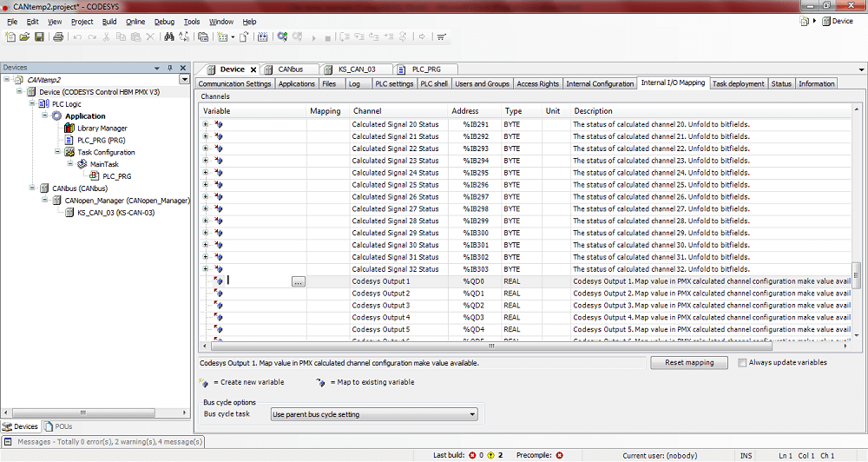Click the Build toolbar icon

point(262,36)
